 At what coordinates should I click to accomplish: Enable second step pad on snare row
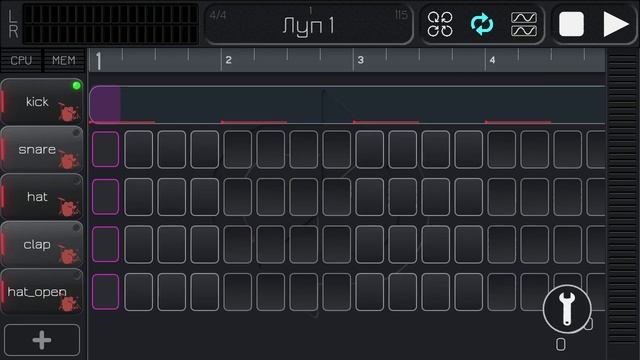(138, 149)
